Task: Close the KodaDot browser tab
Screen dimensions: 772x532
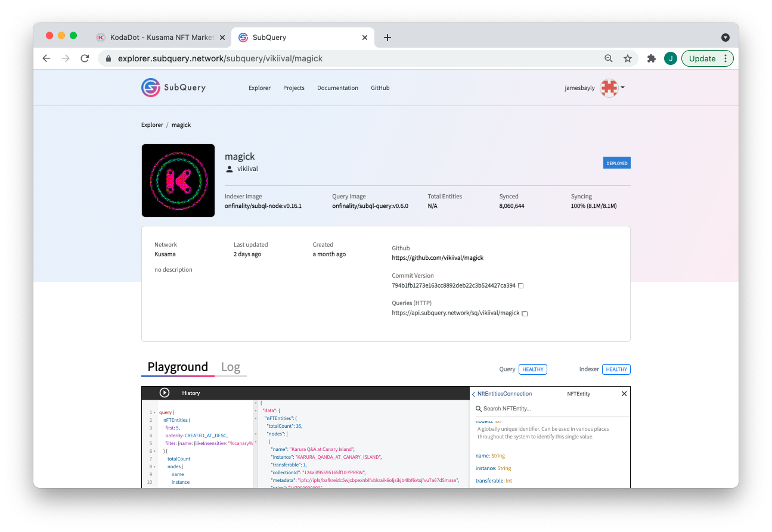Action: point(222,38)
